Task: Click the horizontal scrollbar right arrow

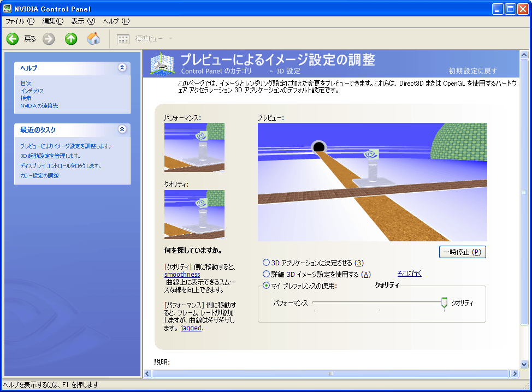Action: point(515,373)
